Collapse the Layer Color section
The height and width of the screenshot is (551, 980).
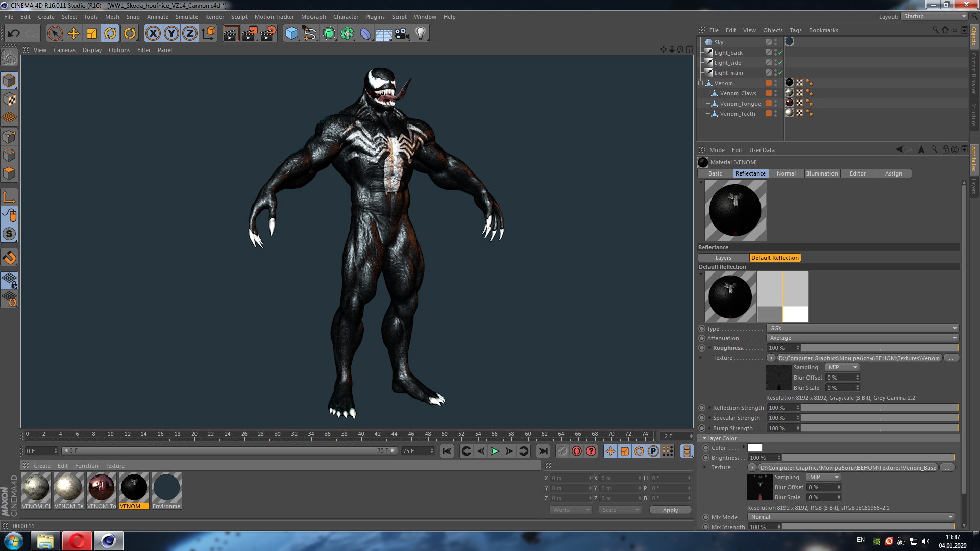pyautogui.click(x=704, y=438)
